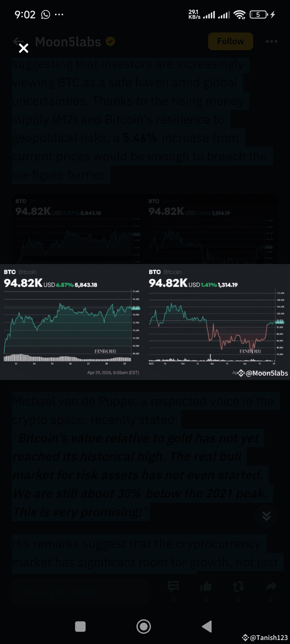Close the image preview with the X
The image size is (290, 644).
click(x=24, y=48)
